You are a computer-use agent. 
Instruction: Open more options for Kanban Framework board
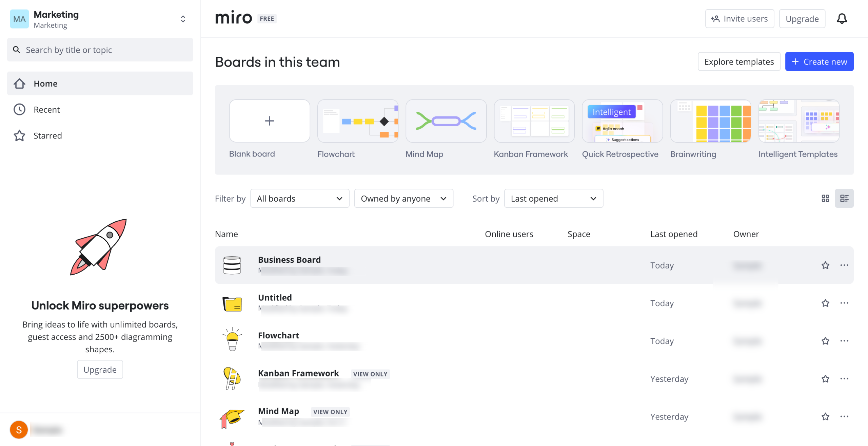[x=844, y=378]
